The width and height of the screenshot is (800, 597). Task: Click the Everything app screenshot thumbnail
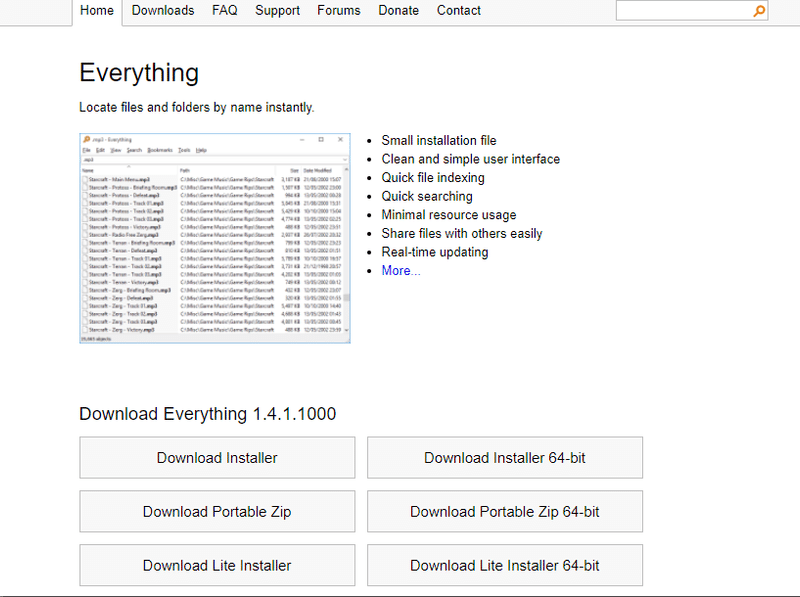pyautogui.click(x=215, y=238)
